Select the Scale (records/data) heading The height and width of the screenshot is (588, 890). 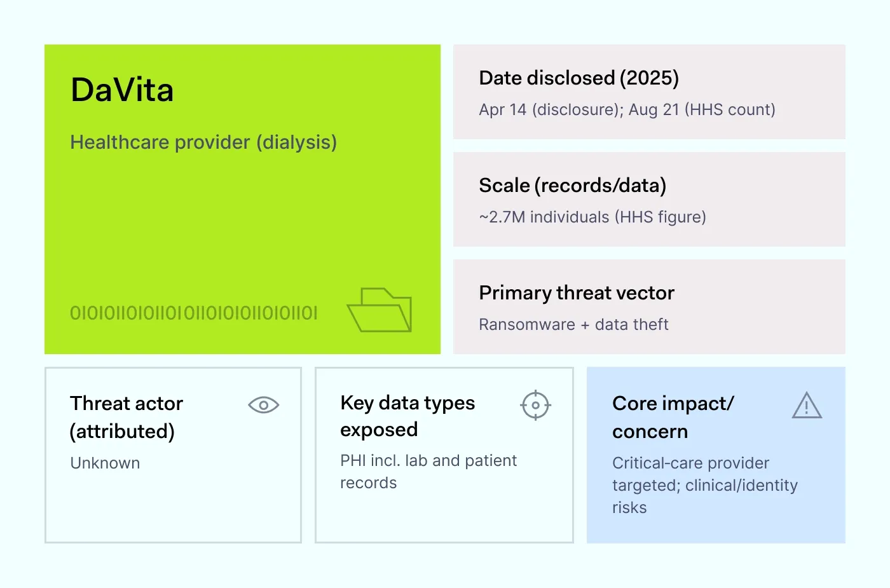pyautogui.click(x=572, y=185)
